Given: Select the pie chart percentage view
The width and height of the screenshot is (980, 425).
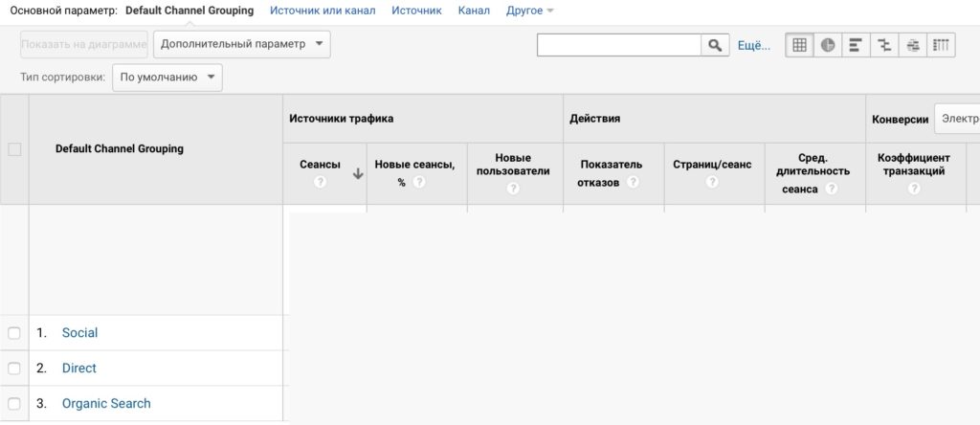Looking at the screenshot, I should pyautogui.click(x=828, y=45).
